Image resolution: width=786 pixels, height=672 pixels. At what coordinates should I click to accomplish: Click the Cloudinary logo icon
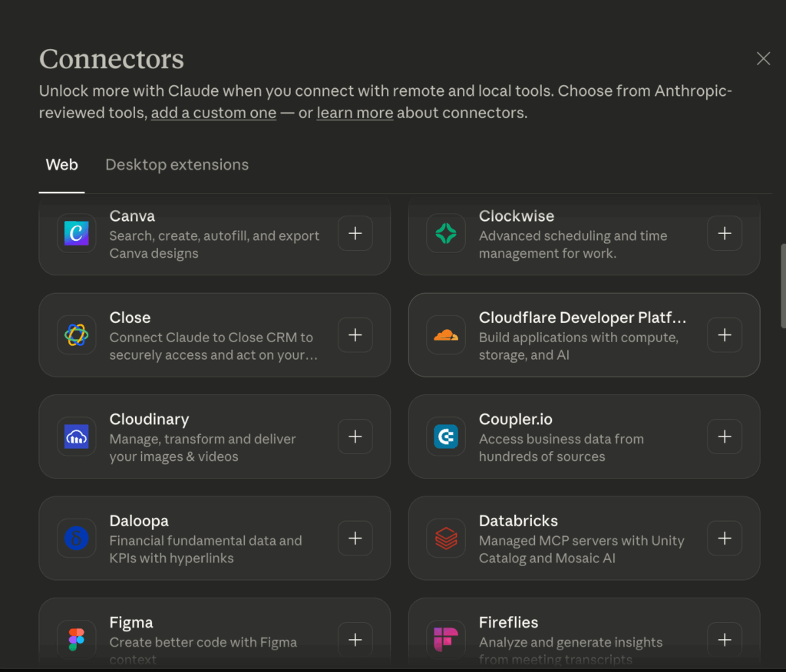click(x=77, y=436)
